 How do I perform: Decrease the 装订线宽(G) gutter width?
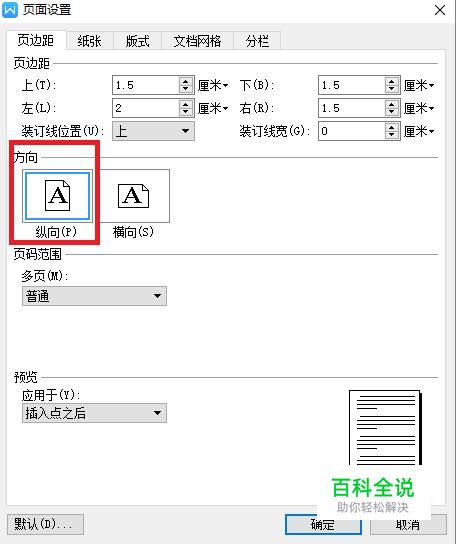(x=392, y=135)
